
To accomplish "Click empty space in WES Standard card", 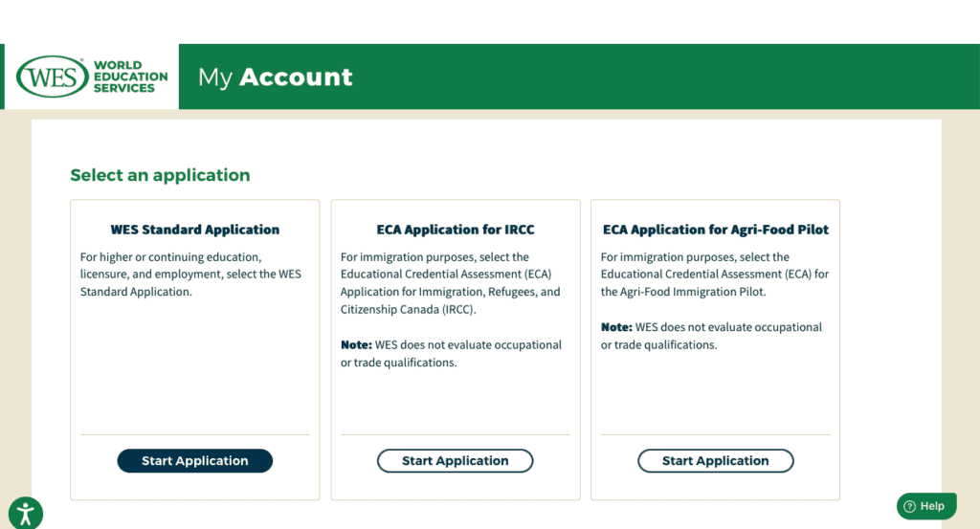I will (195, 373).
